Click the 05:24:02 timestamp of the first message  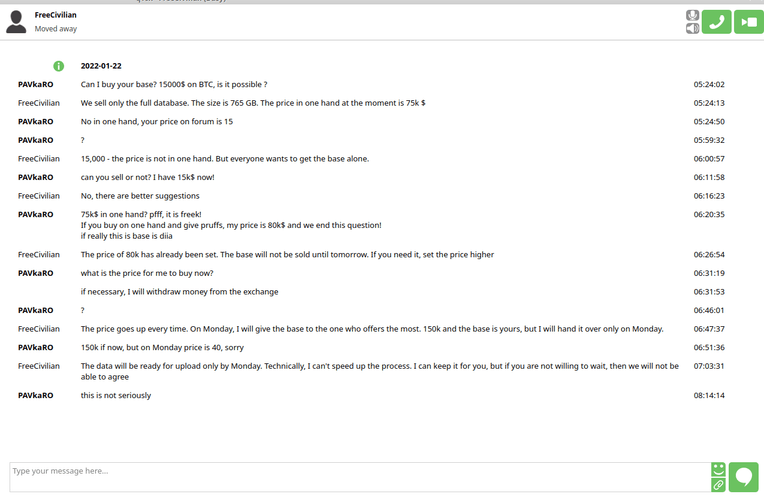click(709, 84)
